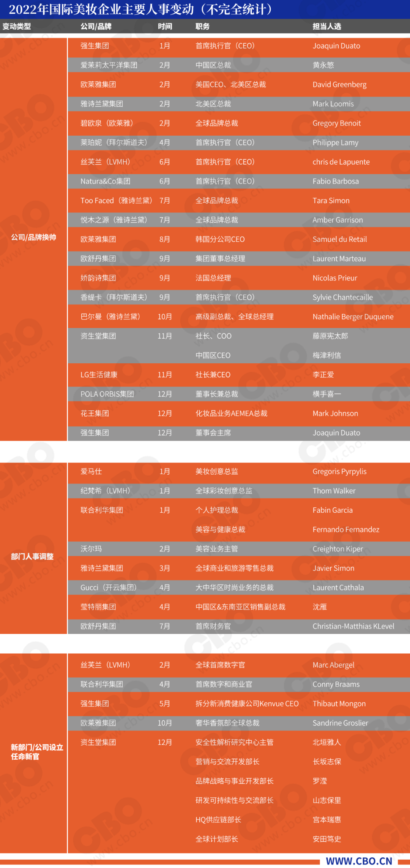This screenshot has width=410, height=868.
Task: Select the name "Nicolas Prieur"
Action: 335,278
